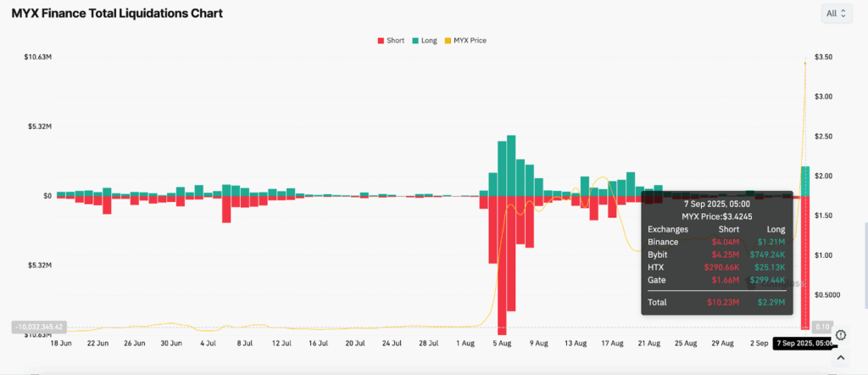Click the red Short legend swatch
Image resolution: width=868 pixels, height=375 pixels.
coord(381,41)
